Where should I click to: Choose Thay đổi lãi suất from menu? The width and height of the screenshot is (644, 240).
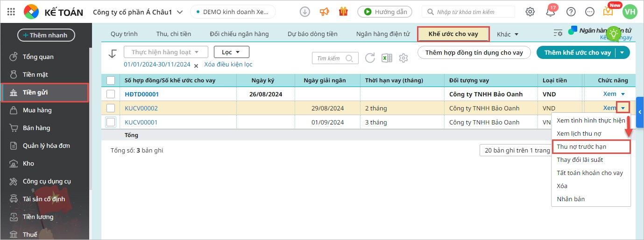tap(591, 160)
